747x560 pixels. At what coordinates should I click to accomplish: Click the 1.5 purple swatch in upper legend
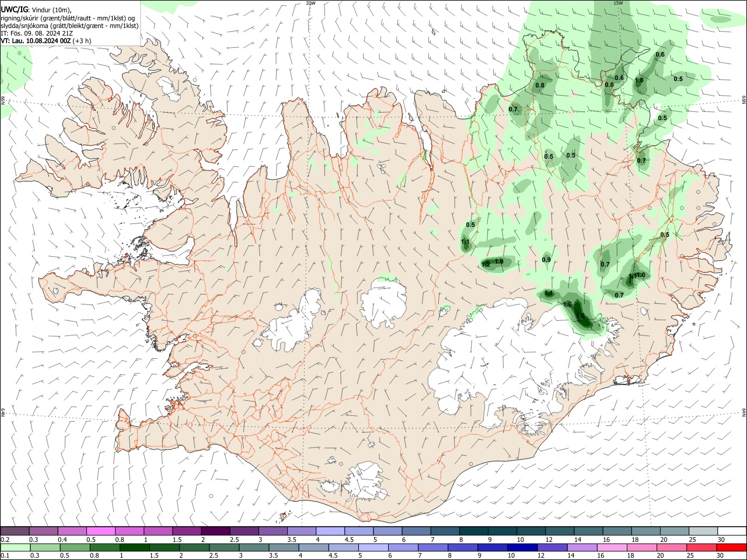click(186, 531)
